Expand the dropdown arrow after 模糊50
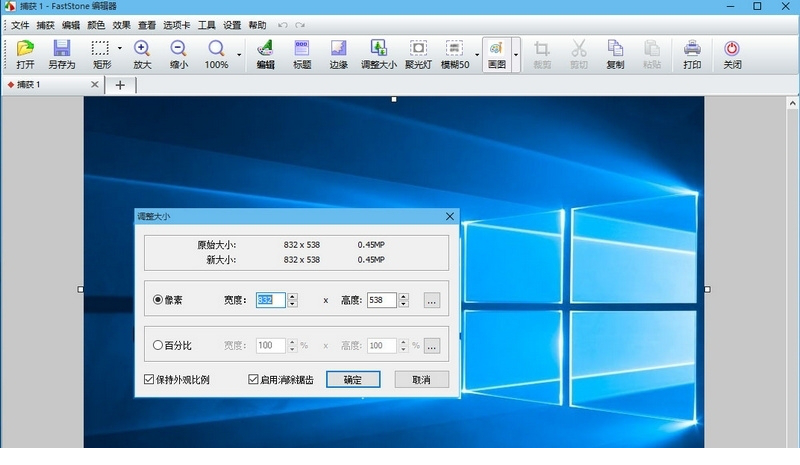Image resolution: width=800 pixels, height=465 pixels. [x=477, y=54]
